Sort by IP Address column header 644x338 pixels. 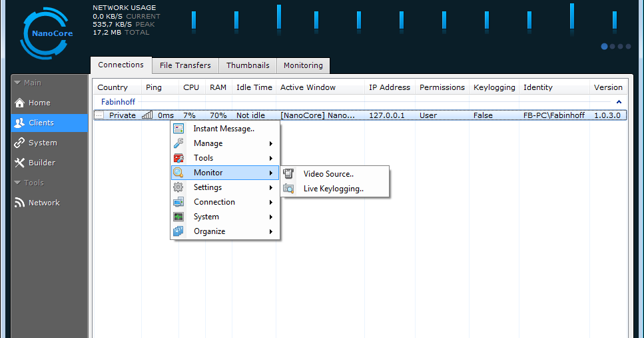390,87
